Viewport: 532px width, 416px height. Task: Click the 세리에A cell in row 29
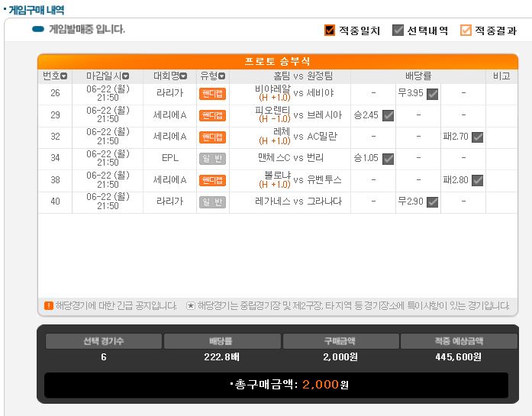tap(169, 114)
